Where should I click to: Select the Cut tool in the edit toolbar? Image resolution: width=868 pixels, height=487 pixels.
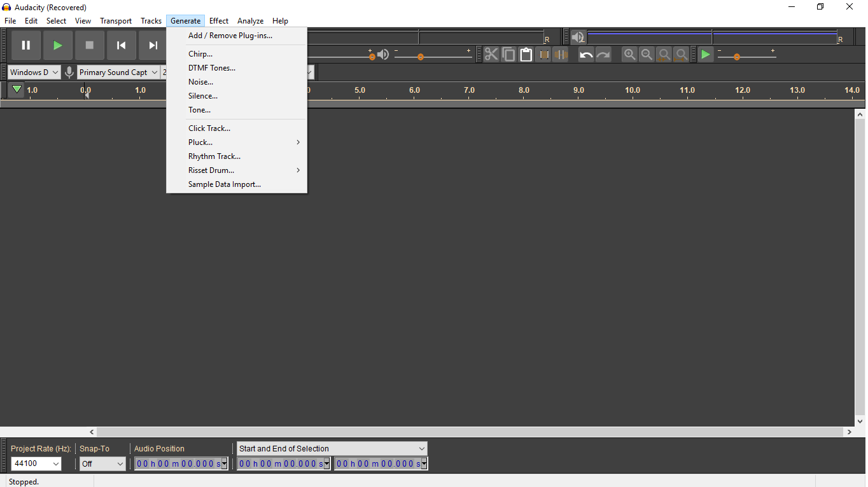[x=491, y=54]
